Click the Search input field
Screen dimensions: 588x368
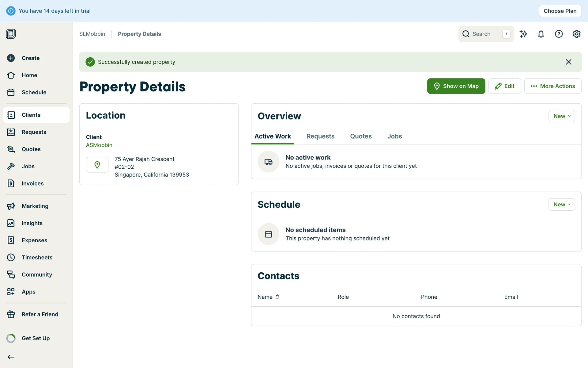(485, 34)
